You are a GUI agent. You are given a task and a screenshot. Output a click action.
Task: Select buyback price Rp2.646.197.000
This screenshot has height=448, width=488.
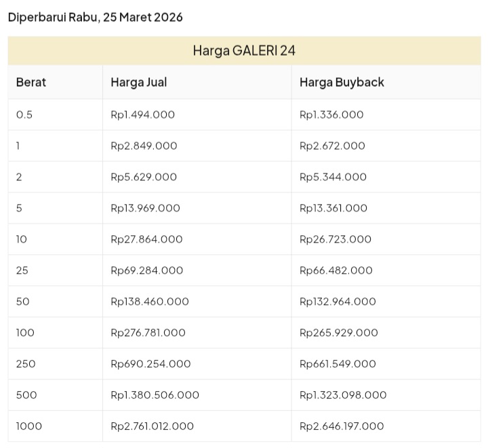342,426
